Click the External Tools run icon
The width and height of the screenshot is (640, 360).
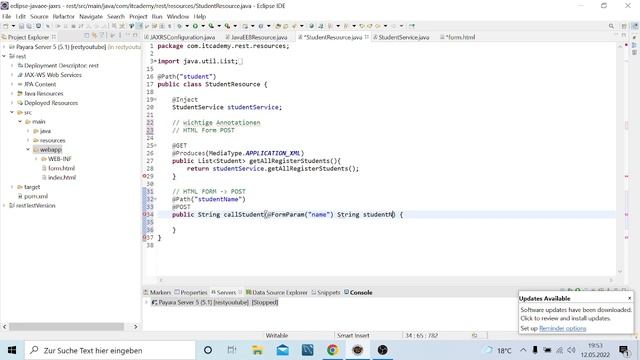pyautogui.click(x=227, y=26)
